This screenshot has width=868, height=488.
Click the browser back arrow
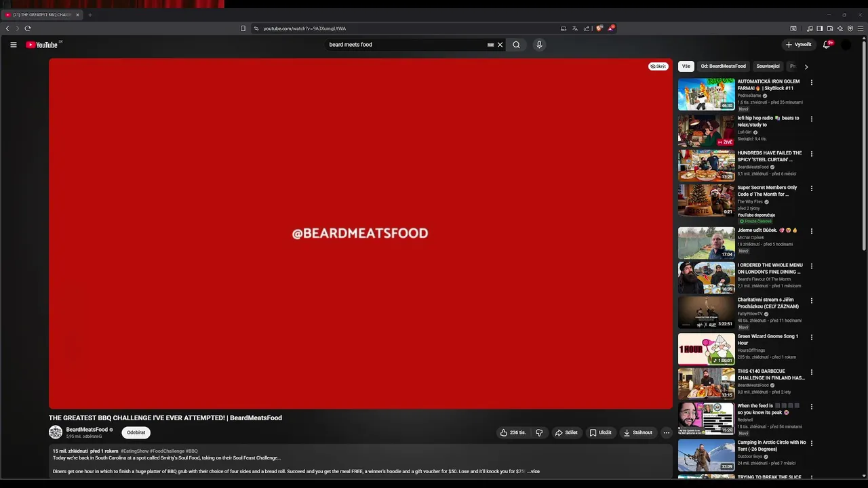(7, 28)
